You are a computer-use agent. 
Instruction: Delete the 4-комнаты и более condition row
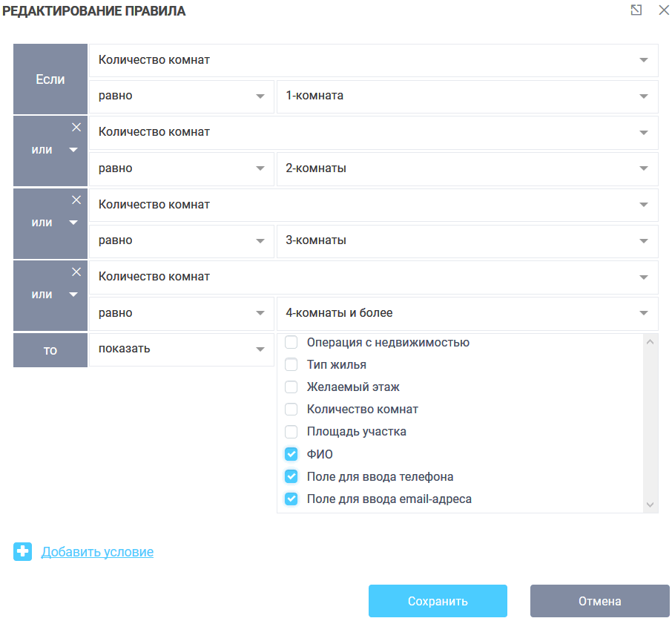[76, 272]
